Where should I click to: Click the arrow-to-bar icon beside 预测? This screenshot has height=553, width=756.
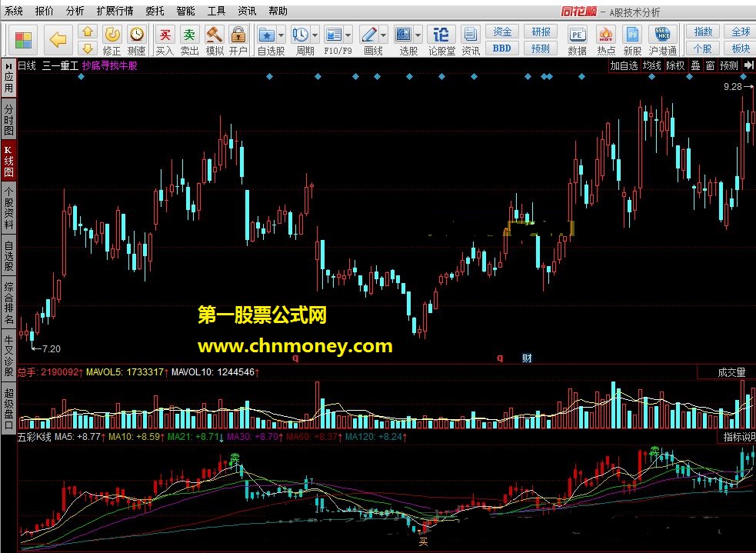(748, 65)
